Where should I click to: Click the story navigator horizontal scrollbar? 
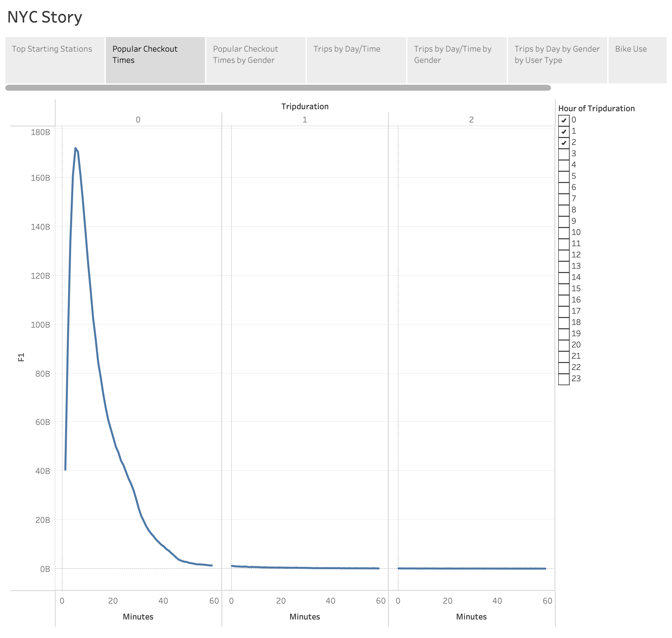pyautogui.click(x=278, y=88)
